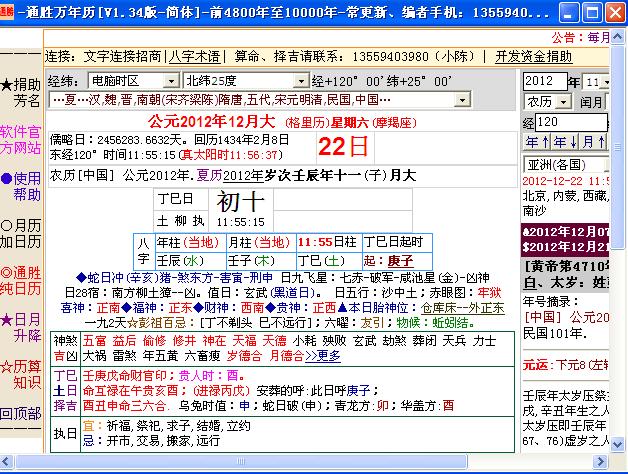Open 软件官方网站 sidebar item

point(20,140)
